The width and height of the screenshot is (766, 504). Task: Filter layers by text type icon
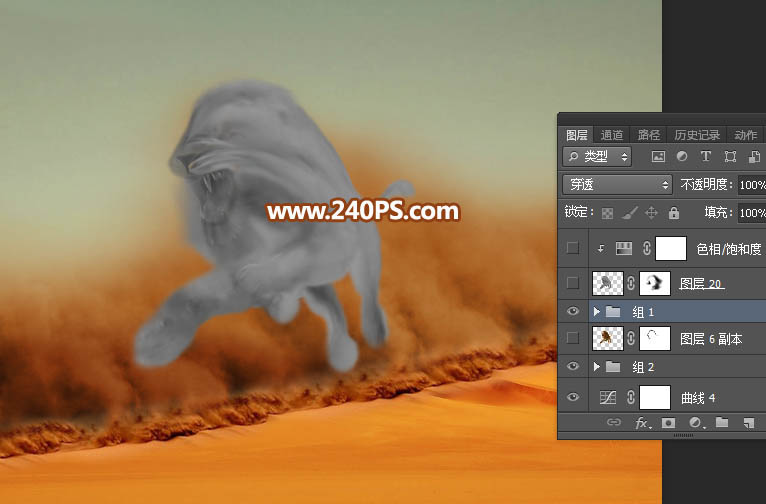pos(705,156)
